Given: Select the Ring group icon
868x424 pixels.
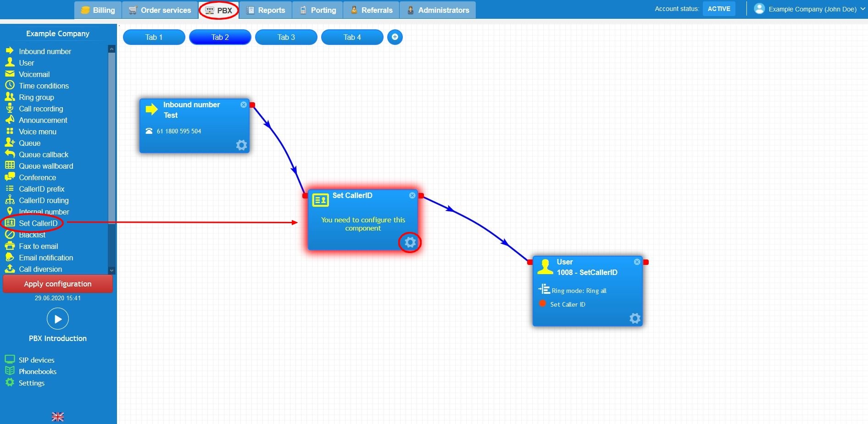Looking at the screenshot, I should 10,96.
